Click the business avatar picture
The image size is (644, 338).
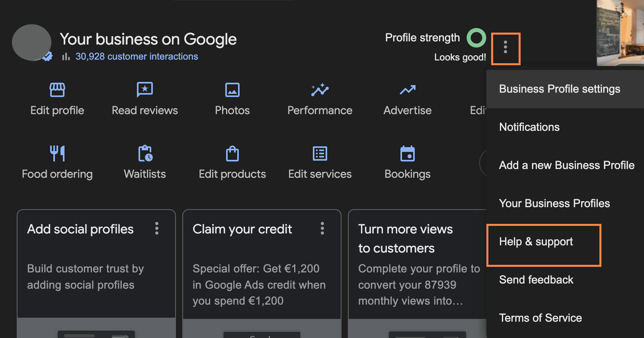click(31, 43)
